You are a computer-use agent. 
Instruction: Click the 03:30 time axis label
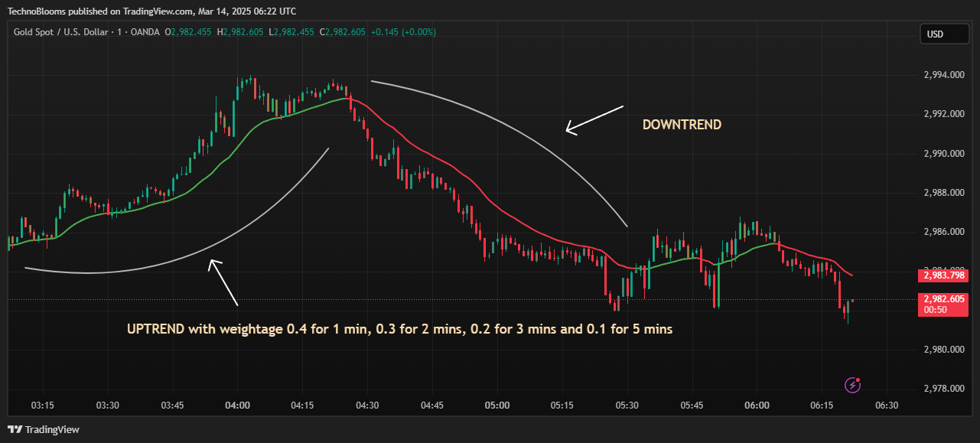tap(108, 405)
